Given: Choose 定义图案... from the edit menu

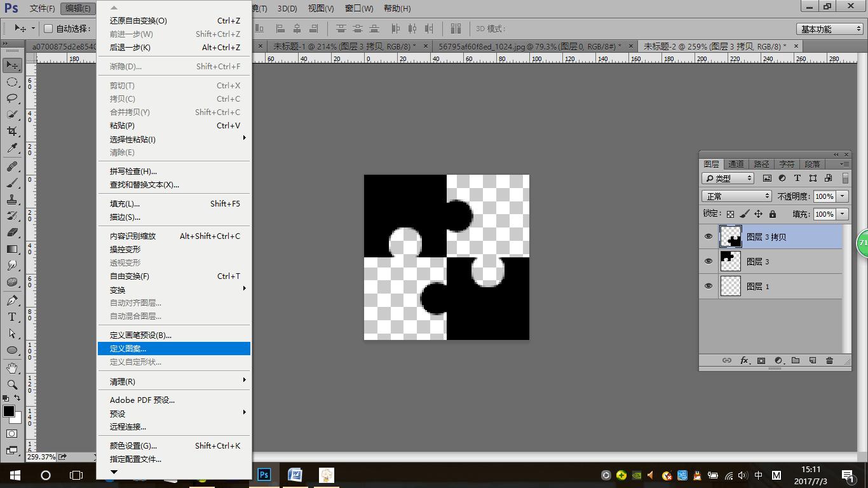Looking at the screenshot, I should pyautogui.click(x=128, y=348).
